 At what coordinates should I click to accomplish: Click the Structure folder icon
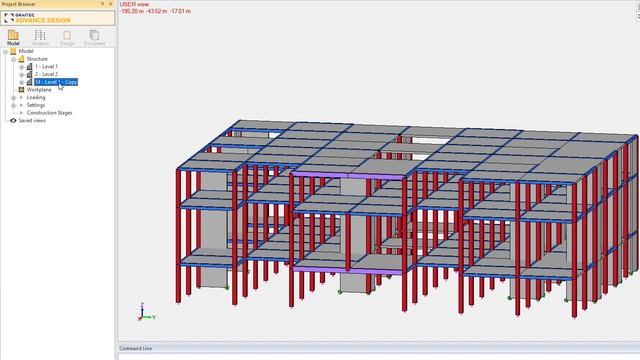(21, 59)
